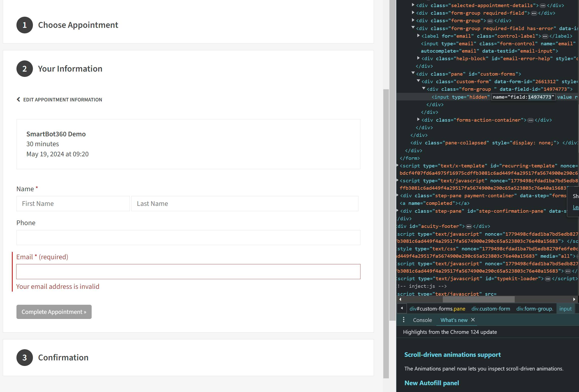Click the '30 minutes' duration text

pos(43,144)
